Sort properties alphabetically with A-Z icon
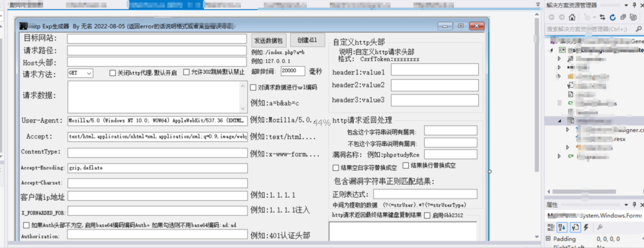The image size is (644, 248). 562,227
